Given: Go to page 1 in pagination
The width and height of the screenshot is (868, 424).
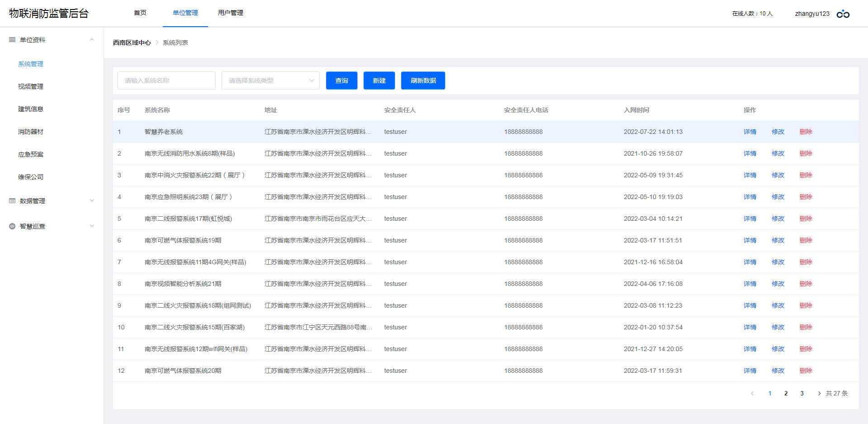Looking at the screenshot, I should [x=770, y=393].
